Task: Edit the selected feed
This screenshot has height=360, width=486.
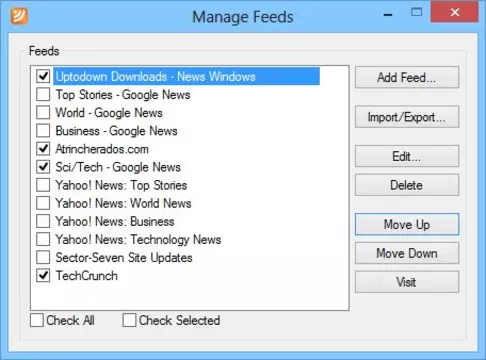Action: (x=407, y=156)
